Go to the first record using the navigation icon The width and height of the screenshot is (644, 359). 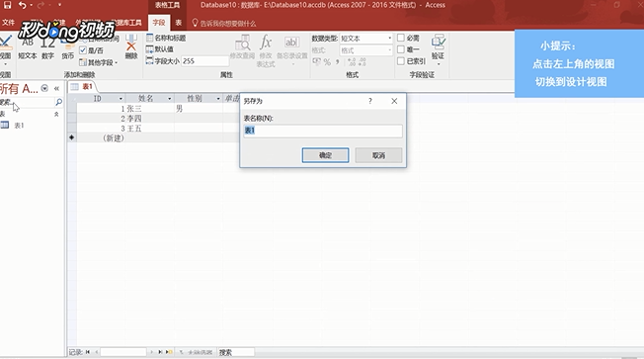click(88, 352)
